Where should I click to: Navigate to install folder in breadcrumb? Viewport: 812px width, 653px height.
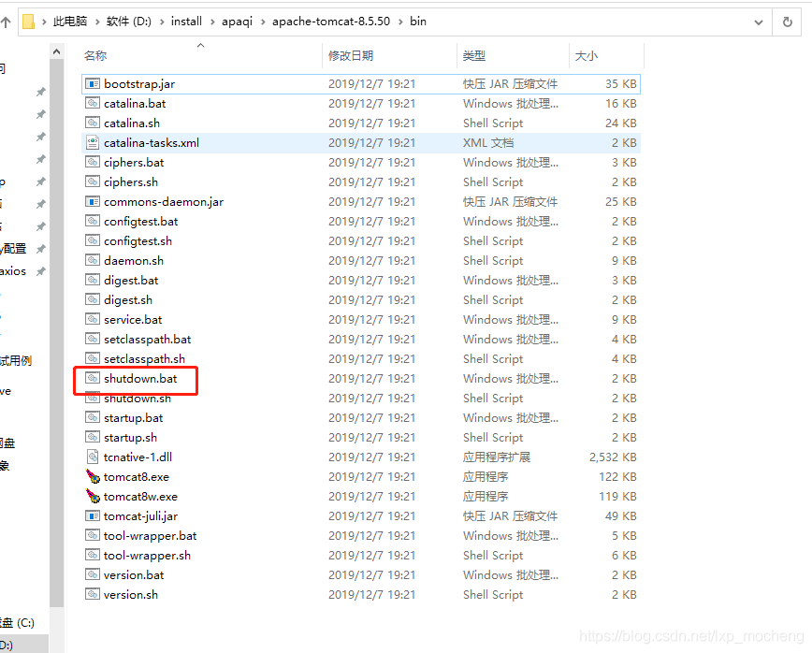186,22
